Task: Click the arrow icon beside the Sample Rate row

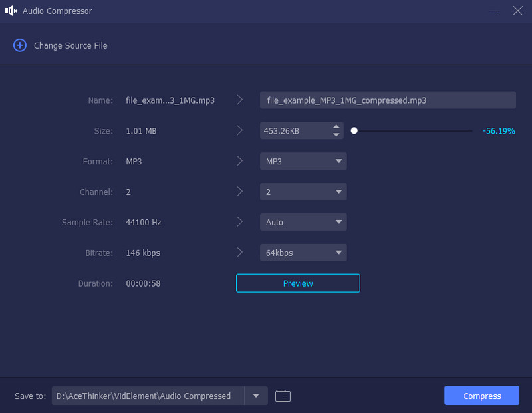Action: (239, 222)
